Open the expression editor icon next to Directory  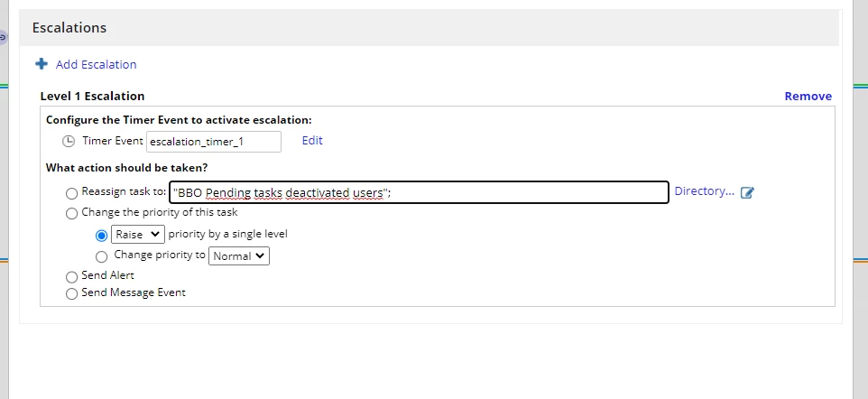[747, 192]
